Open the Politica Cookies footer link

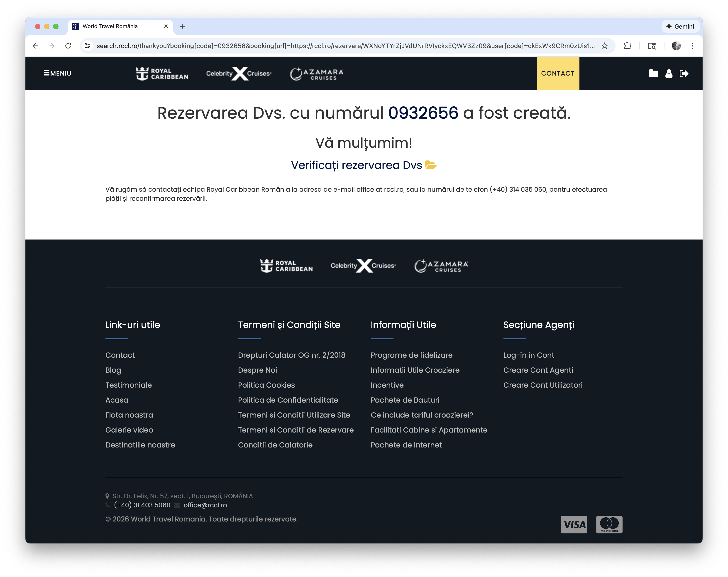pyautogui.click(x=266, y=385)
